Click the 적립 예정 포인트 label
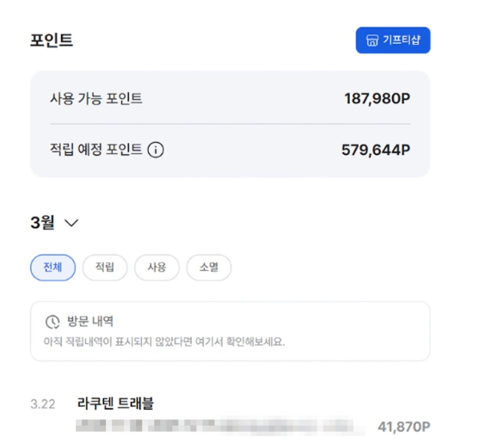The width and height of the screenshot is (504, 443). (x=95, y=150)
